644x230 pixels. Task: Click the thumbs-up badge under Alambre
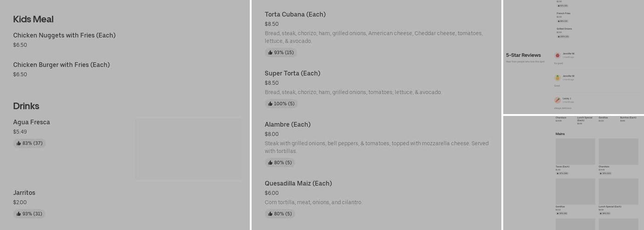[280, 163]
